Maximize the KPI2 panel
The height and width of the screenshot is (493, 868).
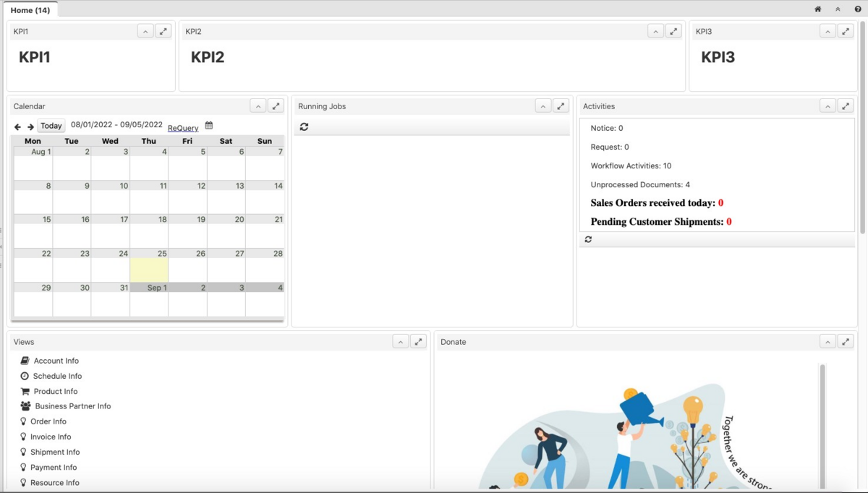pos(673,31)
